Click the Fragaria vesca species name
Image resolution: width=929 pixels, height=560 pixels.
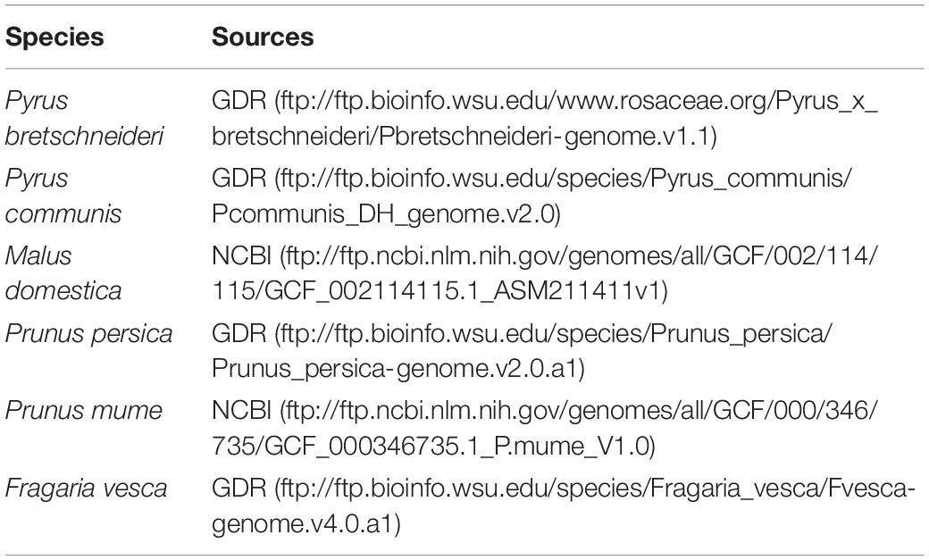point(87,489)
